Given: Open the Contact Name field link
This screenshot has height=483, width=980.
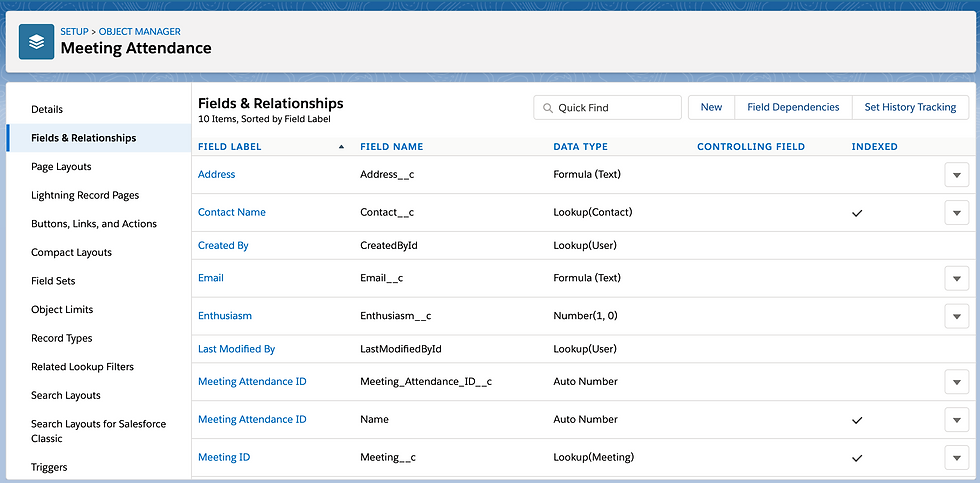Looking at the screenshot, I should coord(232,212).
